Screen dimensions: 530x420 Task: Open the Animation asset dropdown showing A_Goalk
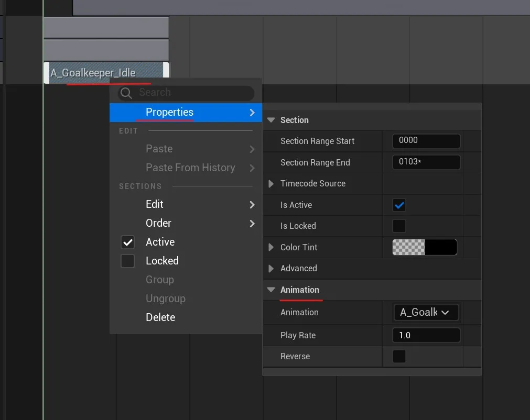point(426,312)
